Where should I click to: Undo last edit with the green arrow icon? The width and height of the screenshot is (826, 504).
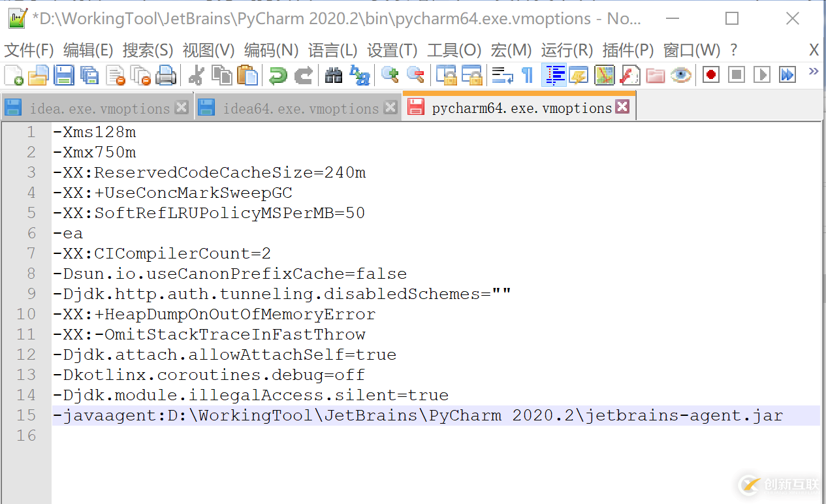click(278, 74)
